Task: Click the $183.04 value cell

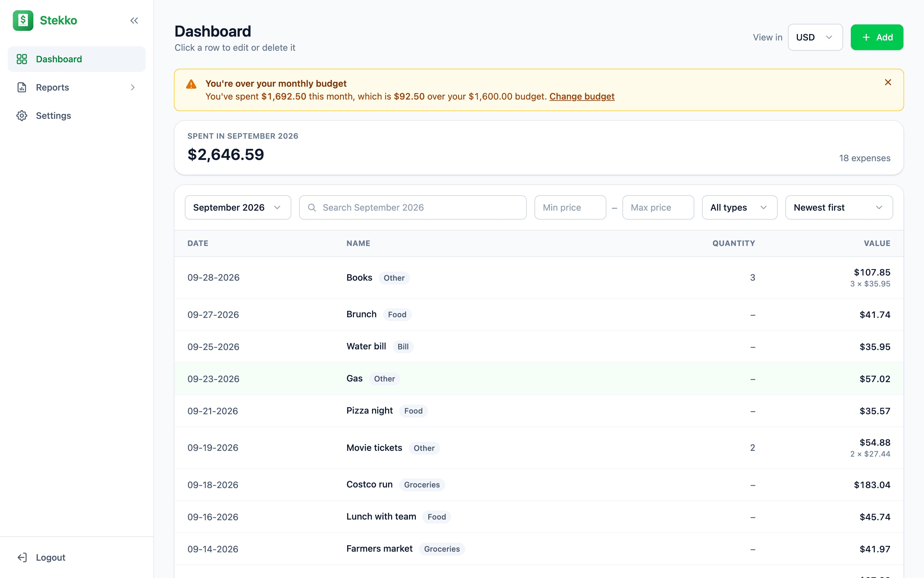Action: pyautogui.click(x=872, y=485)
